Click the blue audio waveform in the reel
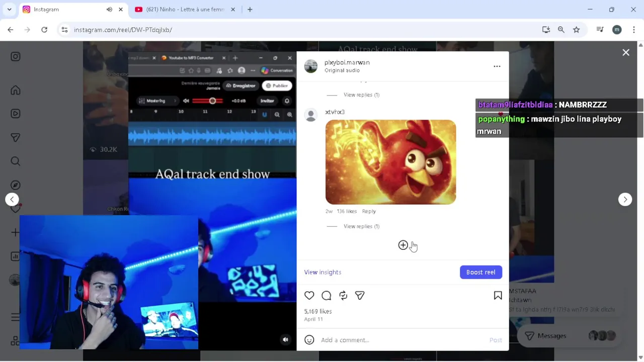 (x=212, y=136)
